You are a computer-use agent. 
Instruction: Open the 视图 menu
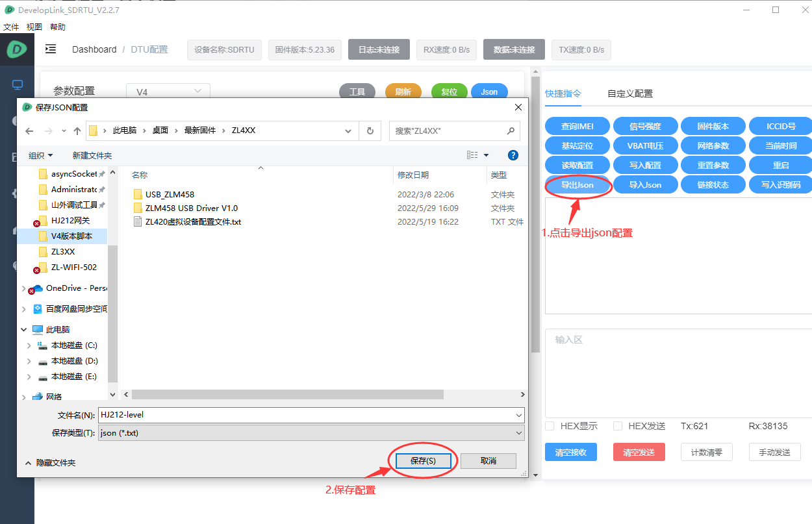tap(34, 27)
